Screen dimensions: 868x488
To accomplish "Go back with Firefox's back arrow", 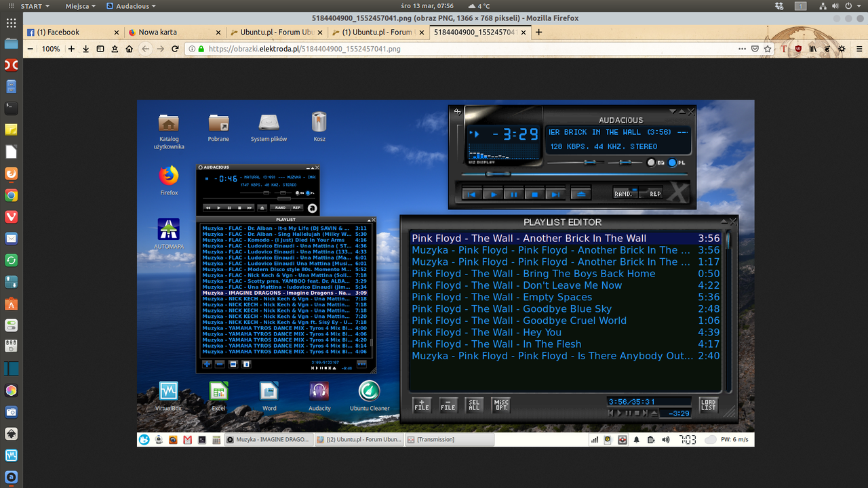I will [x=145, y=49].
